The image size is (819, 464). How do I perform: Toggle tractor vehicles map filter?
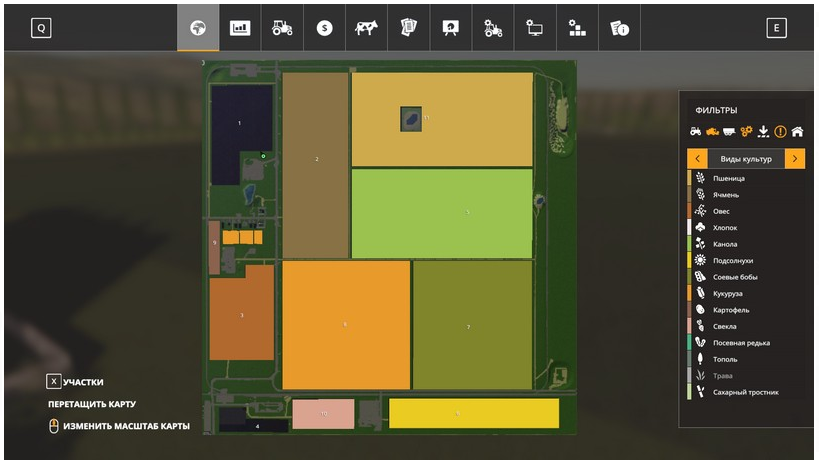(x=696, y=131)
